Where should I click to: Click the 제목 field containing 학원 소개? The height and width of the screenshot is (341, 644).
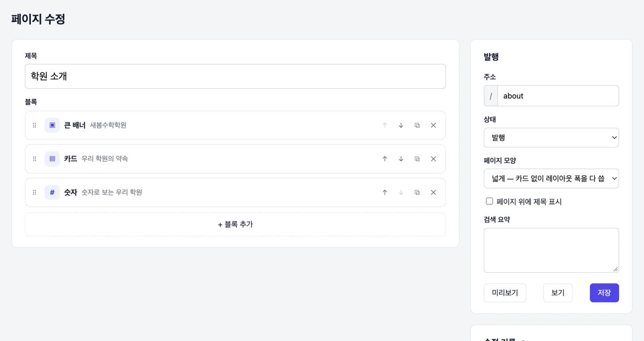coord(235,76)
